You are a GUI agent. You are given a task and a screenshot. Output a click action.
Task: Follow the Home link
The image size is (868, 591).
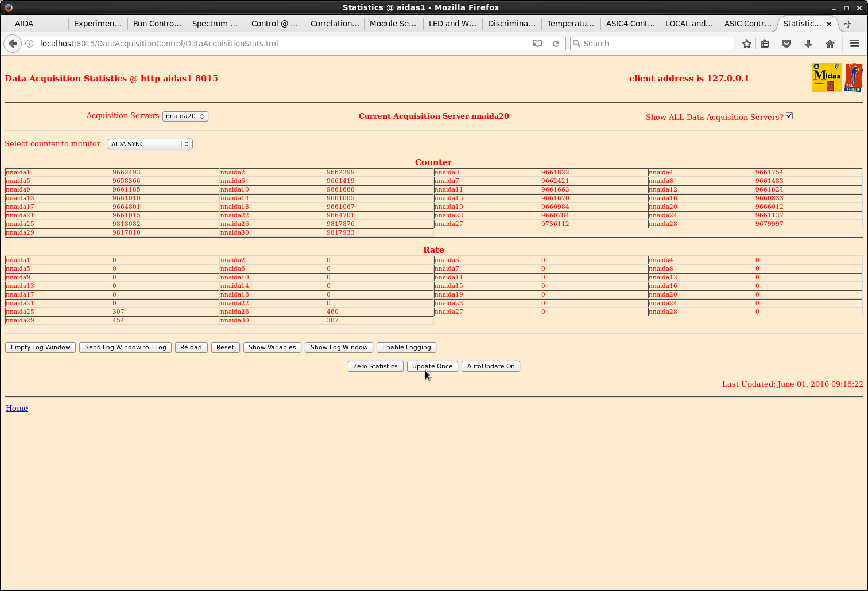17,408
